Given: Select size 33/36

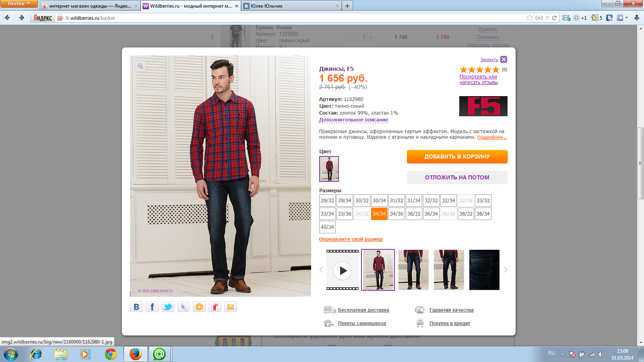Looking at the screenshot, I should click(x=345, y=214).
